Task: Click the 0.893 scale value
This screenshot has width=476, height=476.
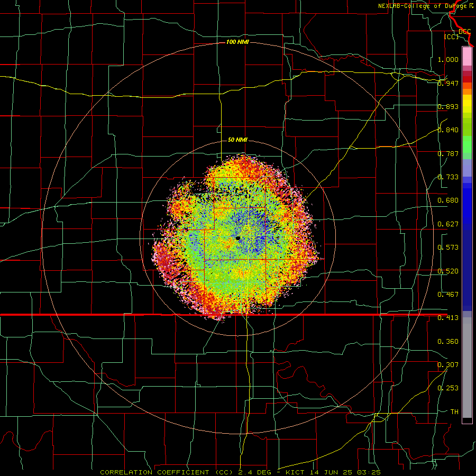Action: tap(448, 106)
